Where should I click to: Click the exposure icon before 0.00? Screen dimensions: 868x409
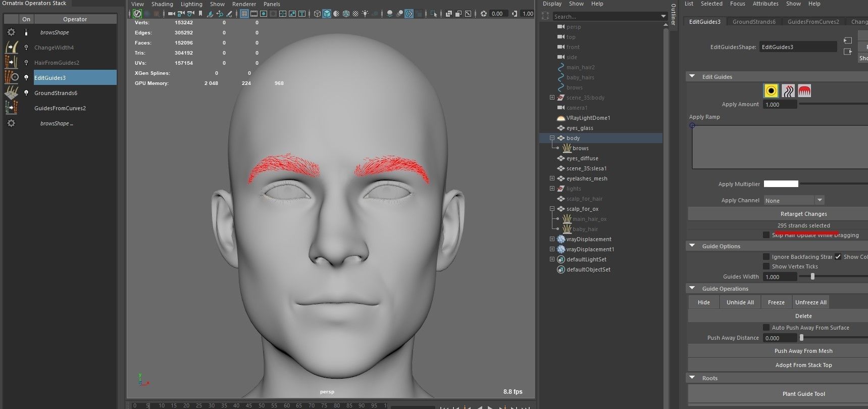coord(483,14)
